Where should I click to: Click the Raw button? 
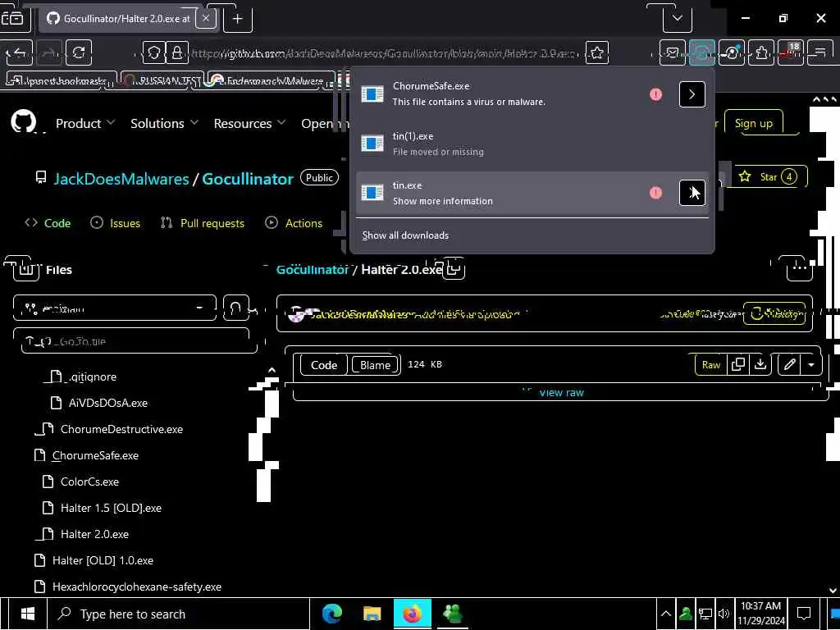pyautogui.click(x=711, y=365)
